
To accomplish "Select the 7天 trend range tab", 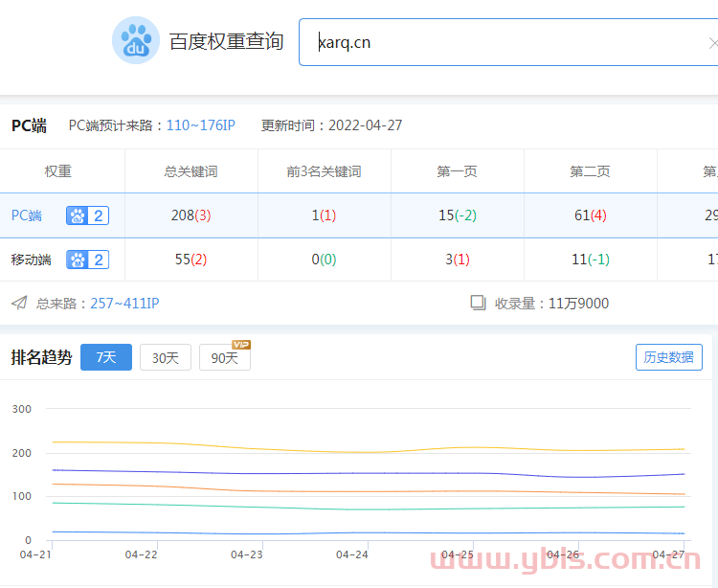I will 106,357.
